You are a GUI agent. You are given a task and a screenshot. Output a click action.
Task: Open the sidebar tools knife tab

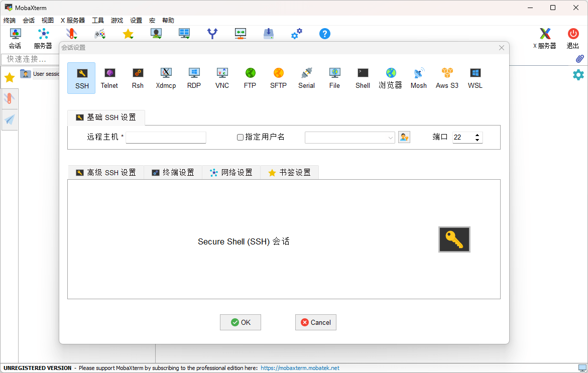pos(10,98)
